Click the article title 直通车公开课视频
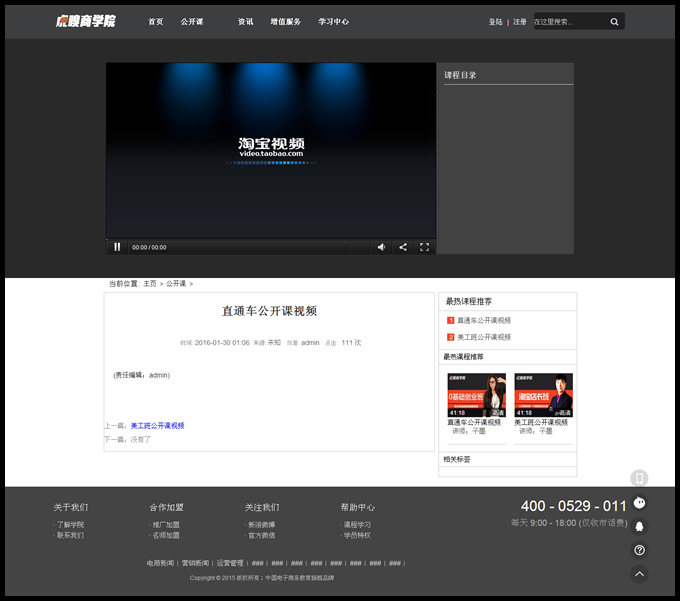 [x=269, y=311]
